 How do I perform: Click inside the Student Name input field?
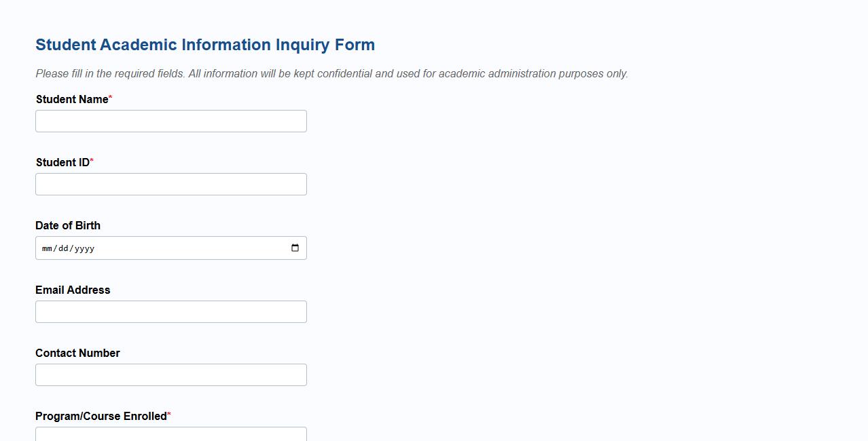[170, 121]
